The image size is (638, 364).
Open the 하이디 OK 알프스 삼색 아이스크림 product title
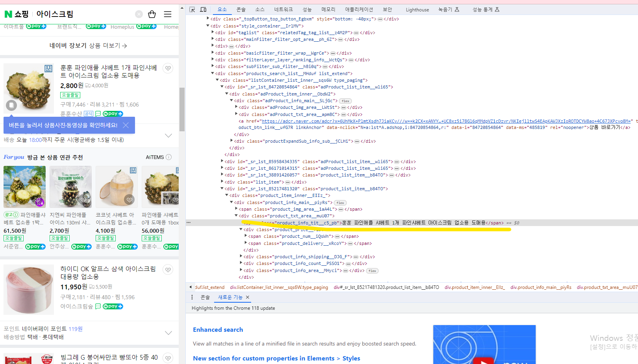click(x=108, y=273)
